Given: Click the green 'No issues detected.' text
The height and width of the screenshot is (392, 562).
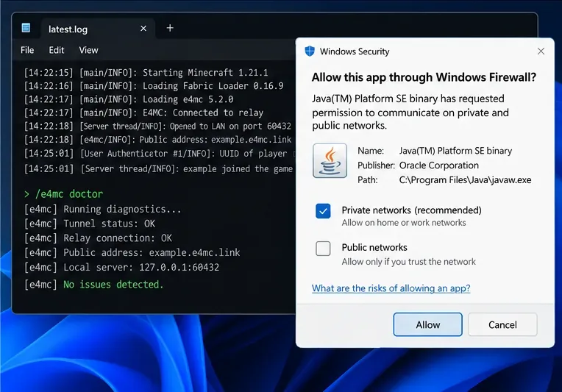Looking at the screenshot, I should tap(113, 285).
